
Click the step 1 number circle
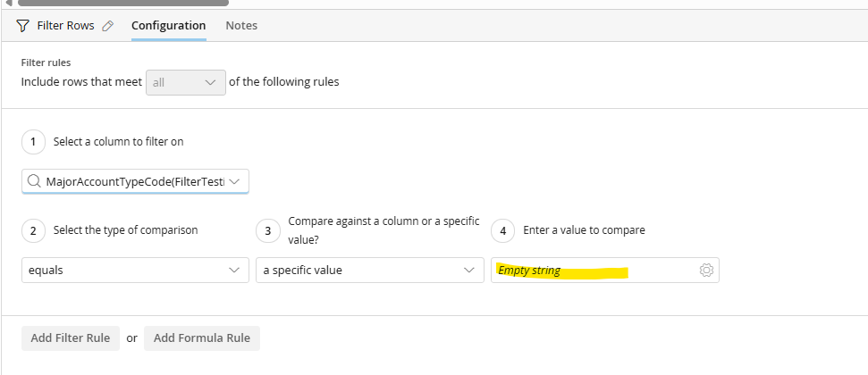tap(33, 141)
